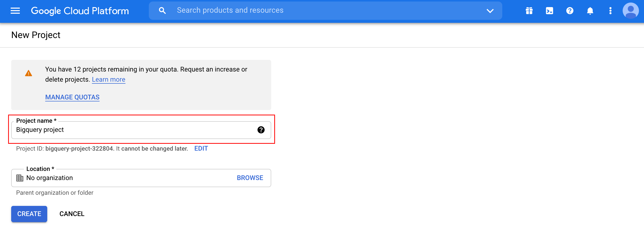Screen dimensions: 644x249
Task: Click the MANAGE QUOTAS link
Action: coord(72,97)
